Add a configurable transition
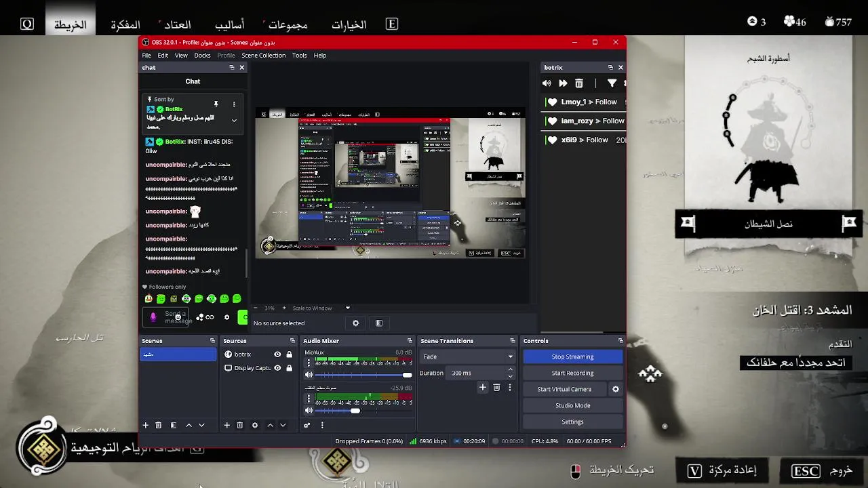 point(483,388)
